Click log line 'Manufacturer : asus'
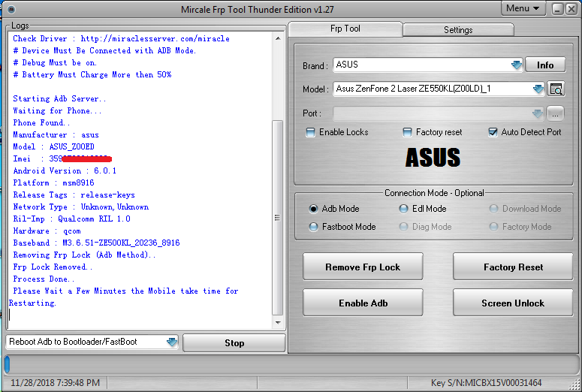Image resolution: width=582 pixels, height=392 pixels. [56, 134]
